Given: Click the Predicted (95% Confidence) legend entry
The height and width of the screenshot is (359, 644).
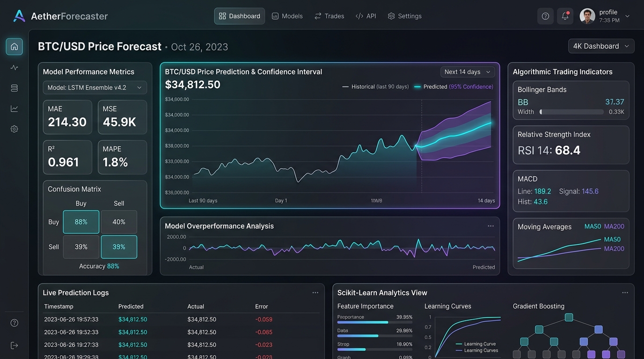Looking at the screenshot, I should 454,86.
